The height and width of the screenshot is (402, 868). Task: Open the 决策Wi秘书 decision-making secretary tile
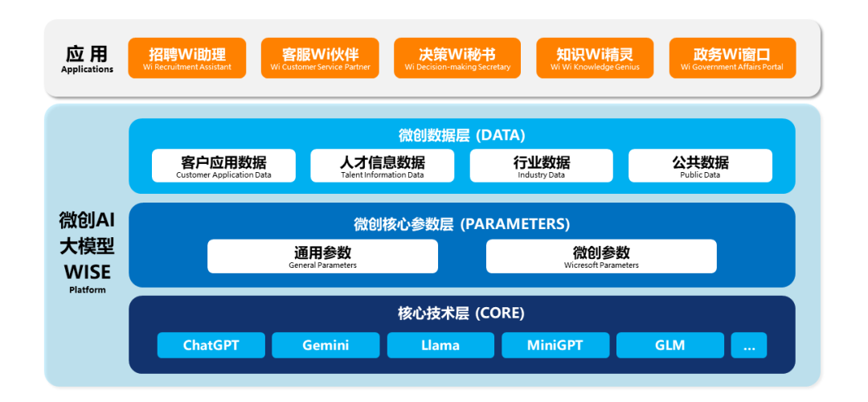(x=453, y=59)
